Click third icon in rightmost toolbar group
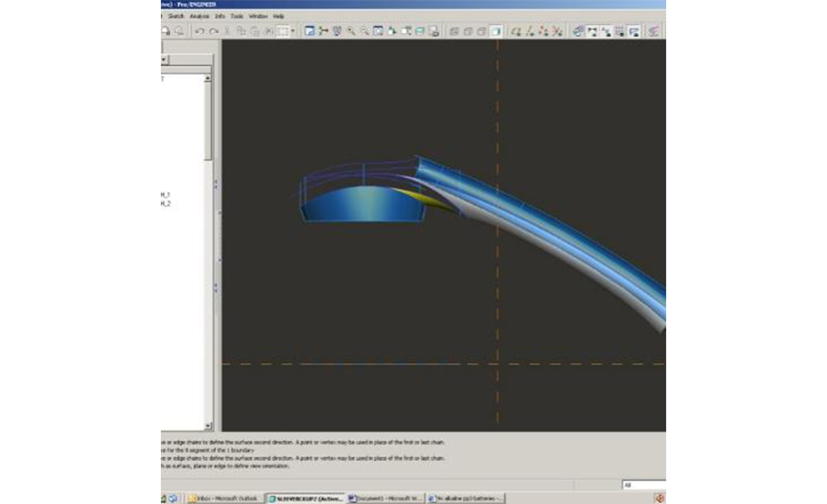The image size is (827, 504). tap(606, 31)
